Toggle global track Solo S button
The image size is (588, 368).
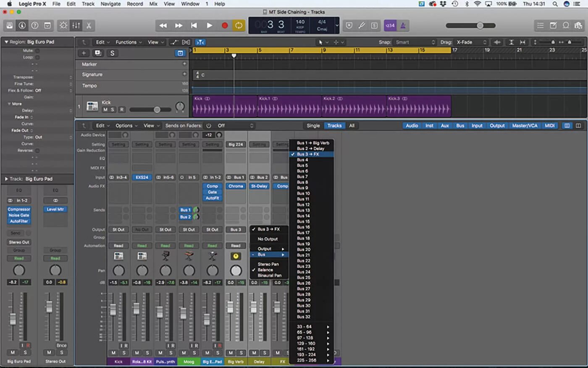[x=112, y=53]
